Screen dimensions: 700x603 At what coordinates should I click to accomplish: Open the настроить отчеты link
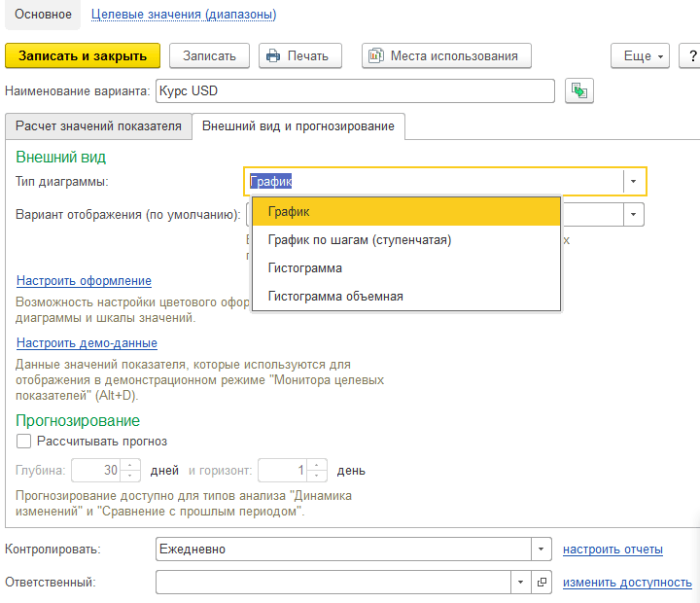[x=612, y=550]
